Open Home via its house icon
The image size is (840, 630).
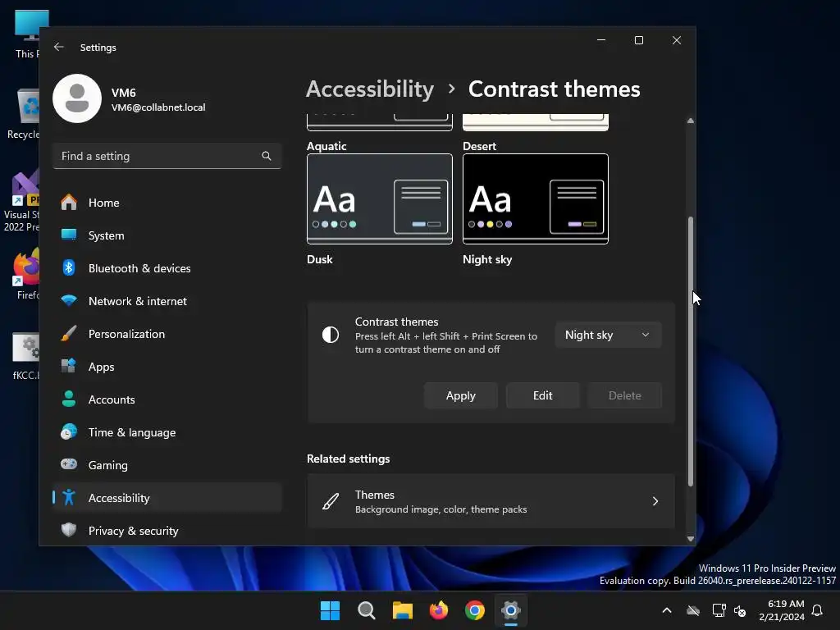coord(69,203)
